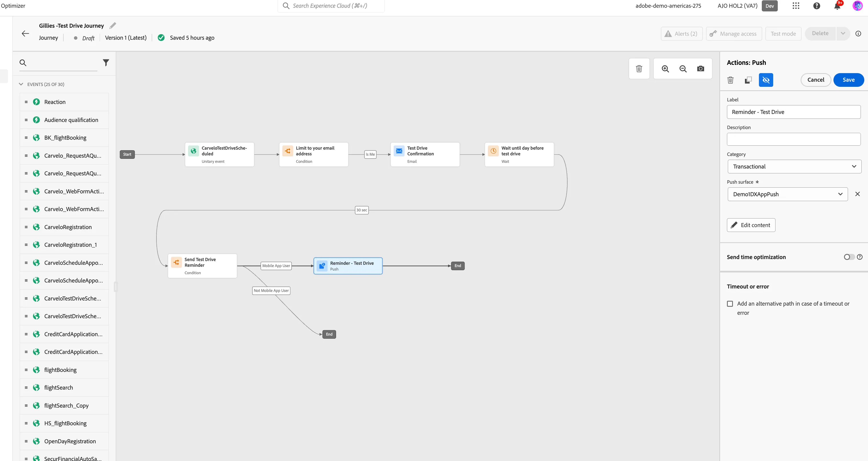Image resolution: width=868 pixels, height=461 pixels.
Task: Collapse the EVENTS section
Action: coord(21,84)
